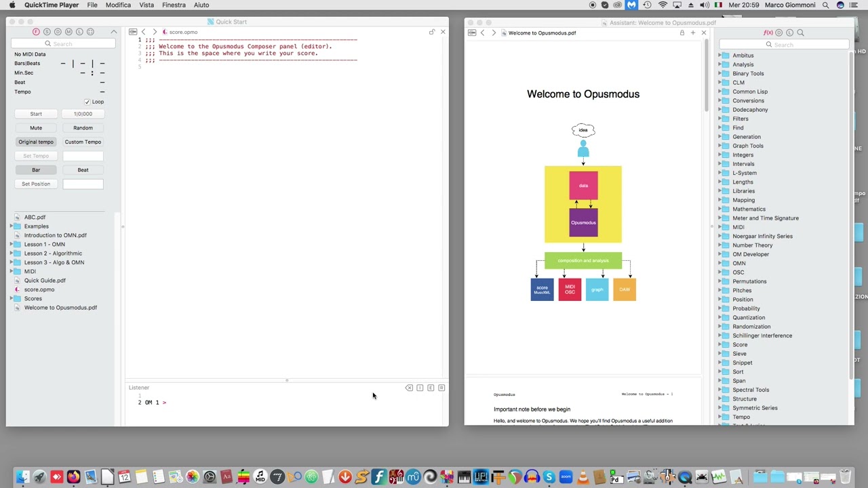
Task: Open ABC.pdf in the file tree
Action: (35, 218)
